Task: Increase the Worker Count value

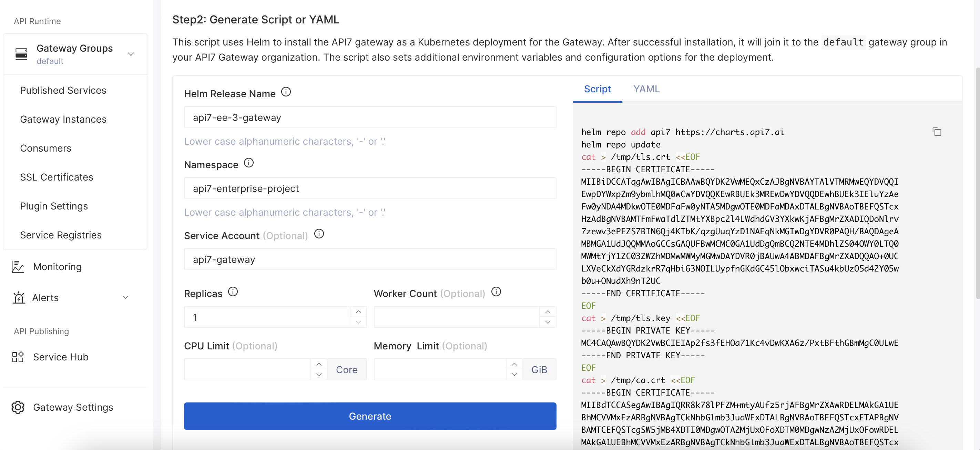Action: coord(548,311)
